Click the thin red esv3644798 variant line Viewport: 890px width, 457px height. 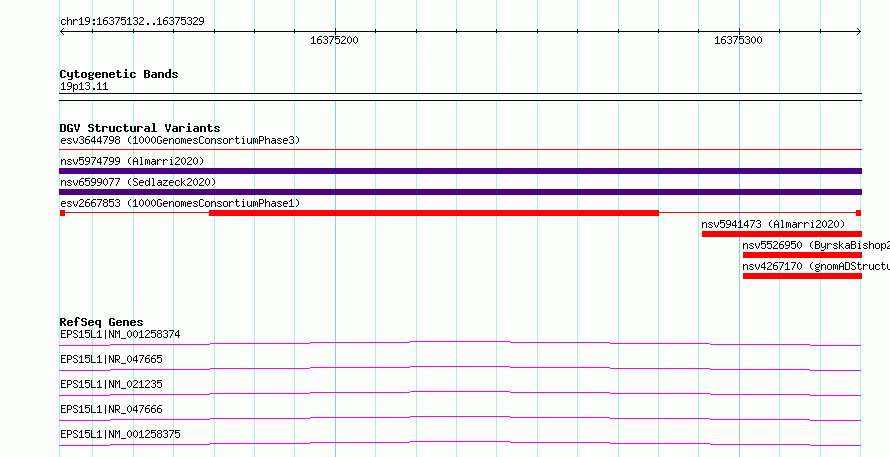tap(460, 150)
